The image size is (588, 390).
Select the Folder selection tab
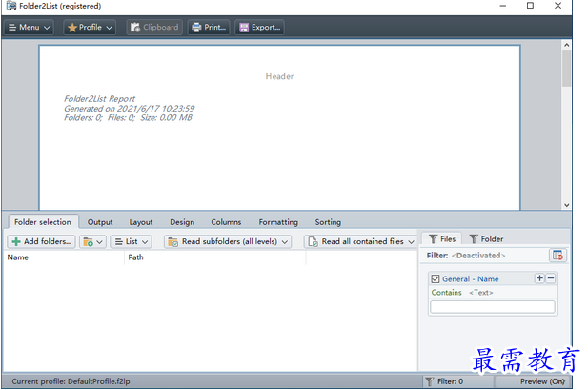[x=43, y=222]
